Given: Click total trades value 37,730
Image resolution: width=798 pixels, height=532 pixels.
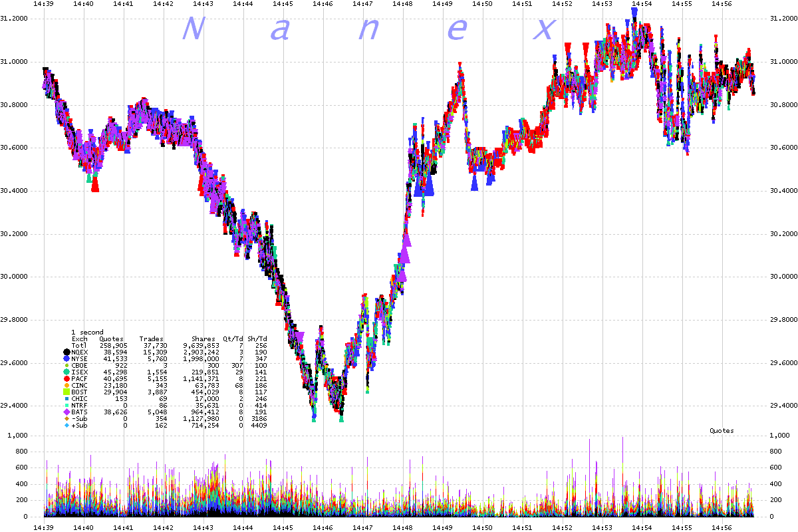Looking at the screenshot, I should (156, 346).
